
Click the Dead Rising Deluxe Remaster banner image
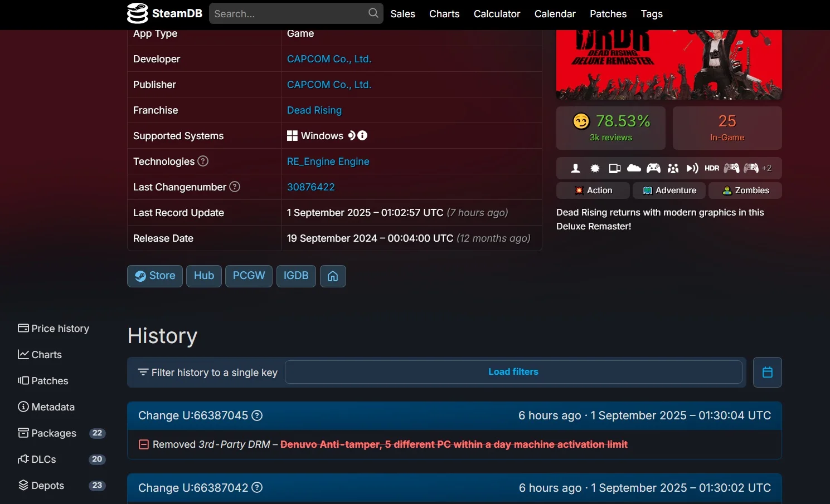(x=669, y=65)
